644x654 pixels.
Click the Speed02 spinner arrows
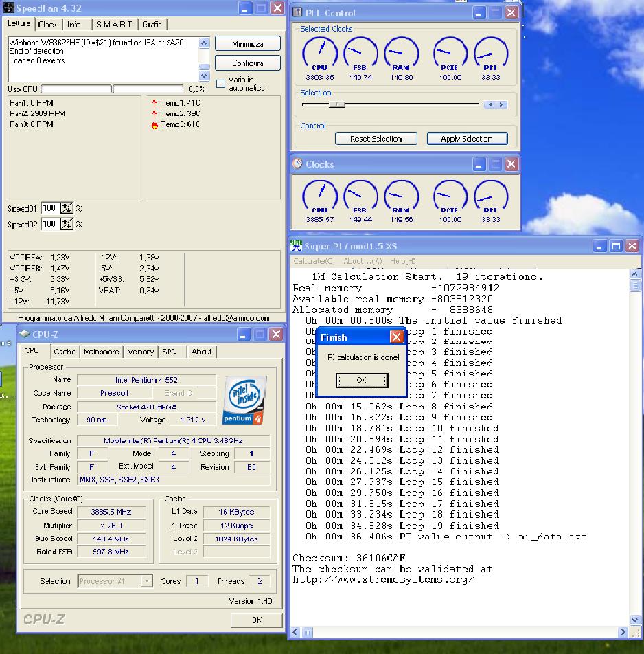click(67, 224)
